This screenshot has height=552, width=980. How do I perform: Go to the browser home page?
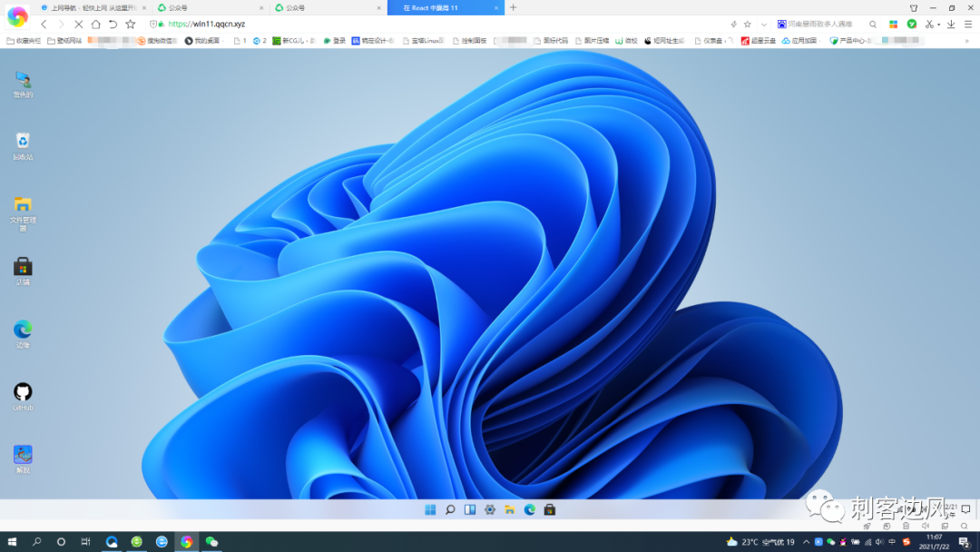click(x=95, y=24)
